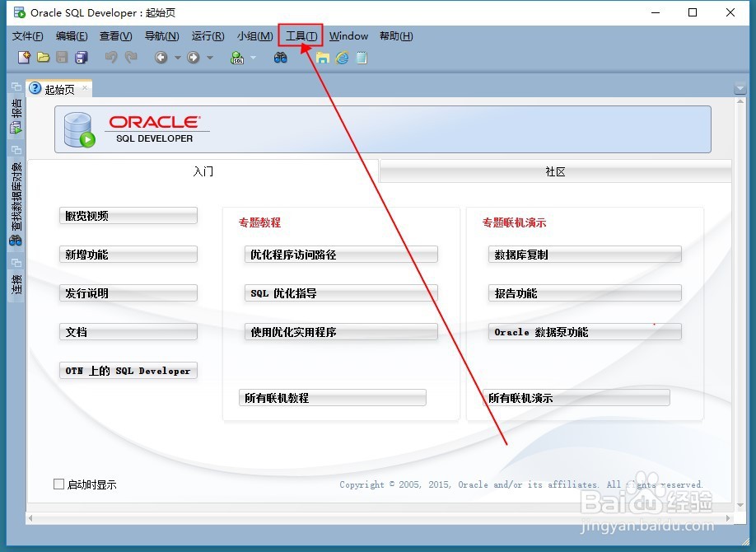The height and width of the screenshot is (552, 756).
Task: Open the 查看(V) menu
Action: pos(116,36)
